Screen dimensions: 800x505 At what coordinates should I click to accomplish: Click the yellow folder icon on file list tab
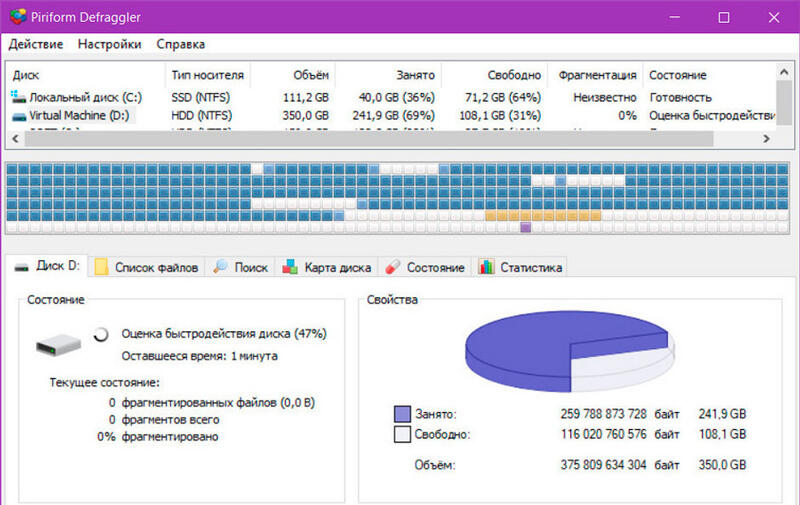[101, 267]
